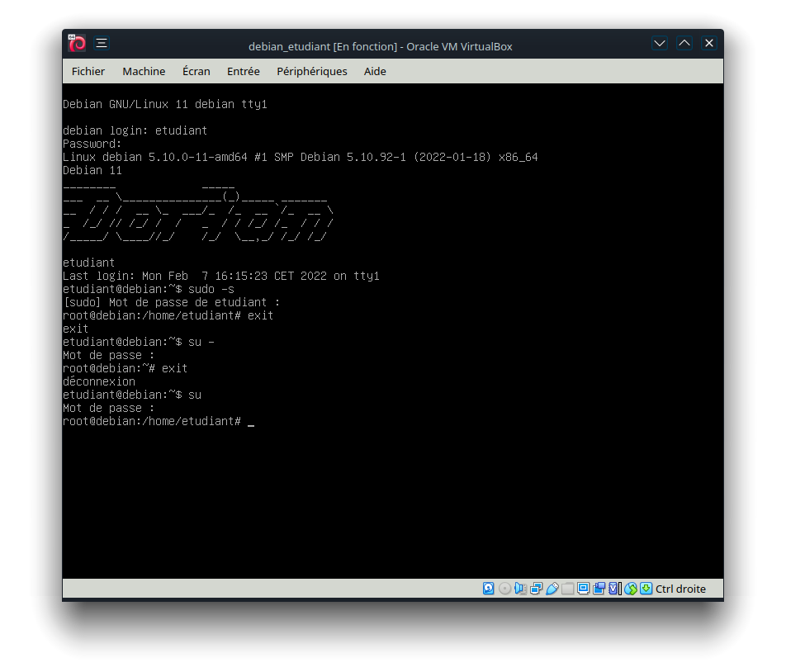Viewport: 786px width, 672px height.
Task: Open the Machine menu
Action: coord(144,72)
